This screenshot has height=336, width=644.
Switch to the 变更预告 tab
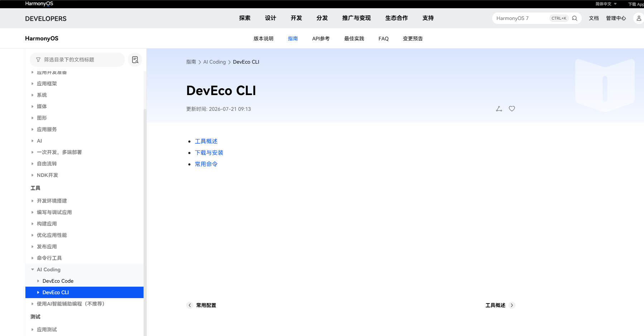[x=413, y=39]
